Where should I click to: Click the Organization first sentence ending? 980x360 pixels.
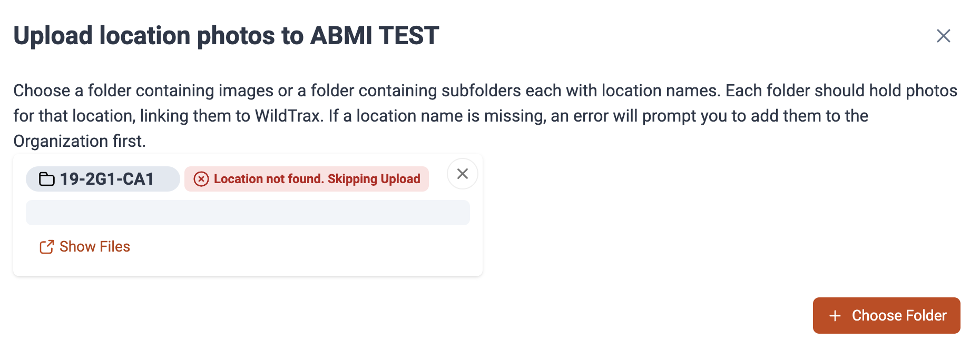79,141
